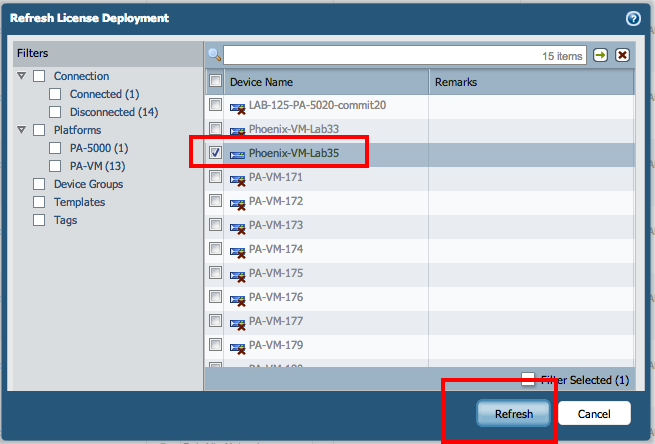The height and width of the screenshot is (444, 655).
Task: Focus the device search input field
Action: coord(405,55)
